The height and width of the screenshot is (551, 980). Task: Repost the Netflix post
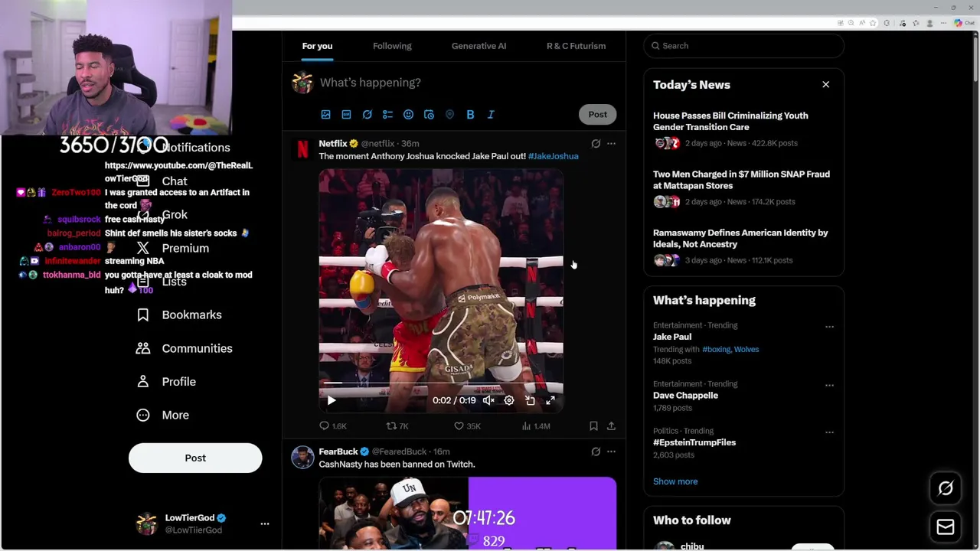397,425
